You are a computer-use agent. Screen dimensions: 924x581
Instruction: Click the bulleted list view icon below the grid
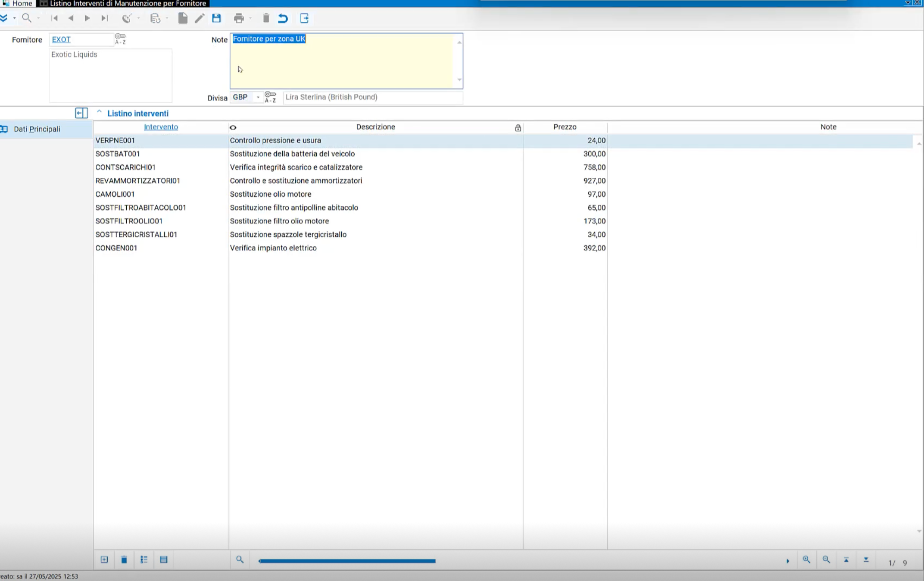(x=144, y=560)
